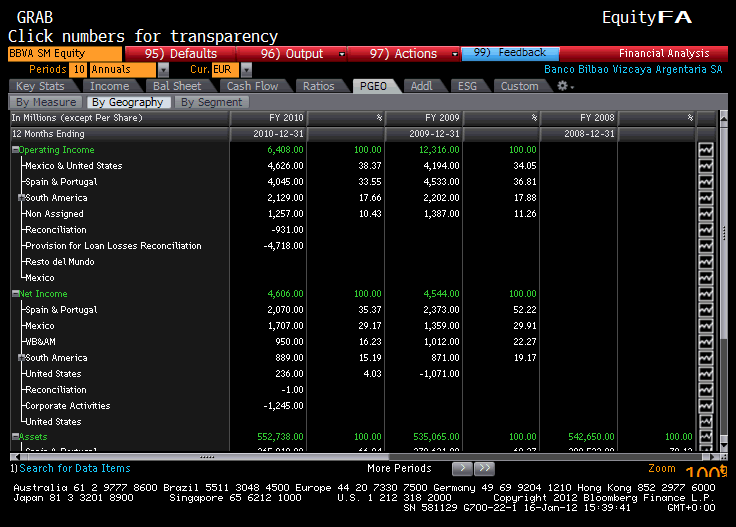736x527 pixels.
Task: Click chart icon for Corporate Activities row
Action: [x=706, y=406]
